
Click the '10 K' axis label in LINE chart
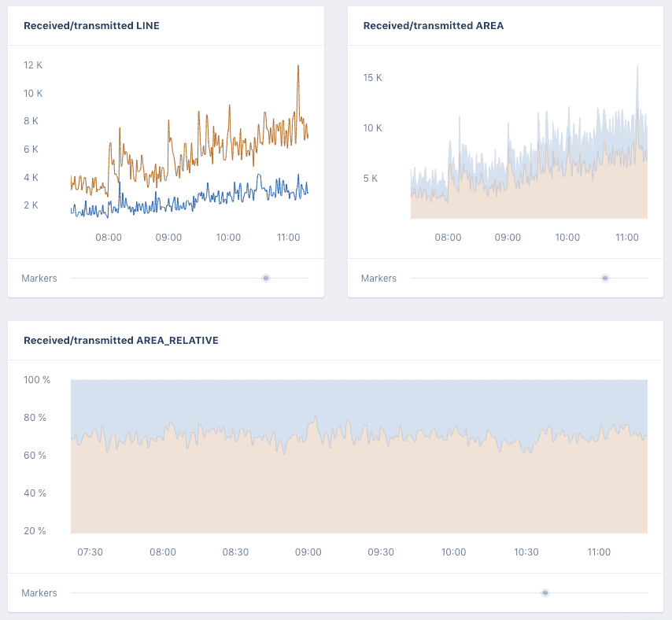(33, 94)
